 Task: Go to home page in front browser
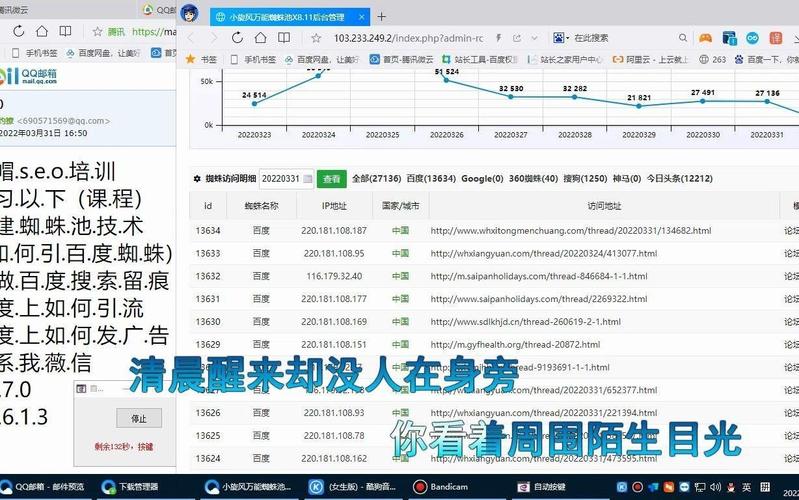pos(260,38)
